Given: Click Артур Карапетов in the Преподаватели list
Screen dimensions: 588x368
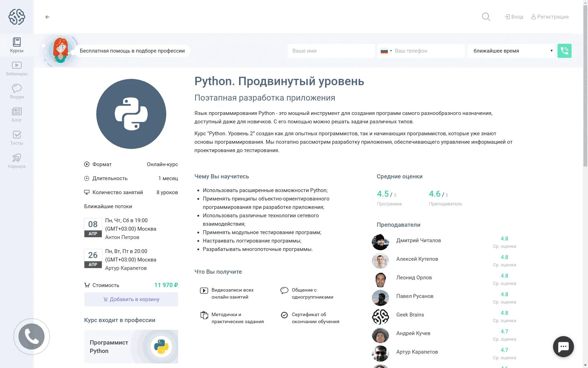Looking at the screenshot, I should pyautogui.click(x=417, y=352).
